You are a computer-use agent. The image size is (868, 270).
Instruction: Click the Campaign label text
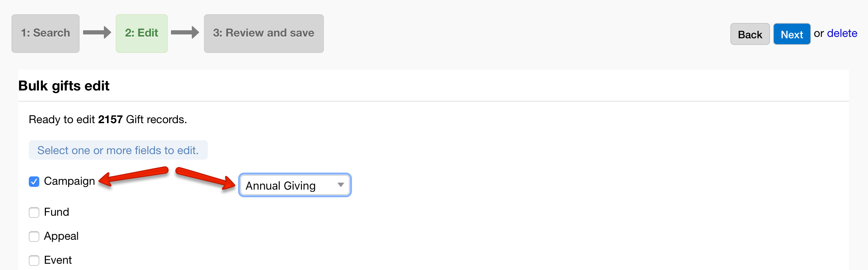point(69,181)
